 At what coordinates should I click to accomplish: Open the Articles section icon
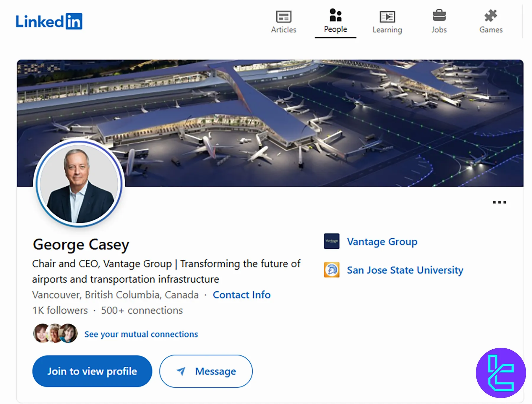tap(283, 17)
